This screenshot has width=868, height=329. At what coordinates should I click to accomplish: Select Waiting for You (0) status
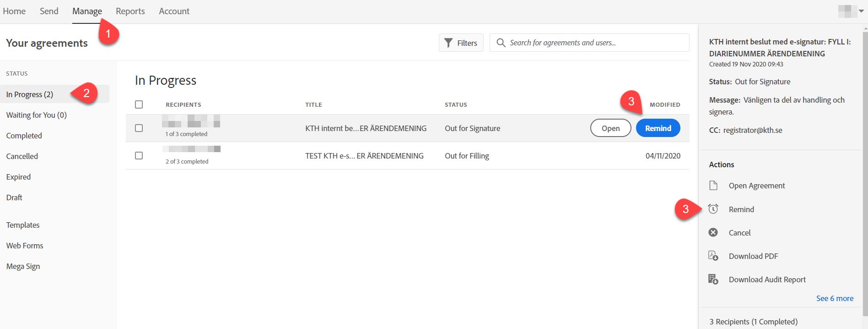[x=37, y=115]
